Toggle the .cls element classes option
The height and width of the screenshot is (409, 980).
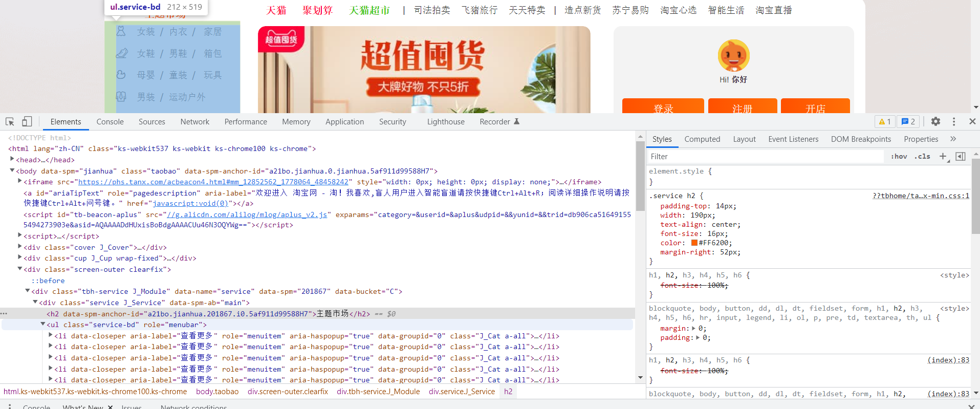pos(922,156)
